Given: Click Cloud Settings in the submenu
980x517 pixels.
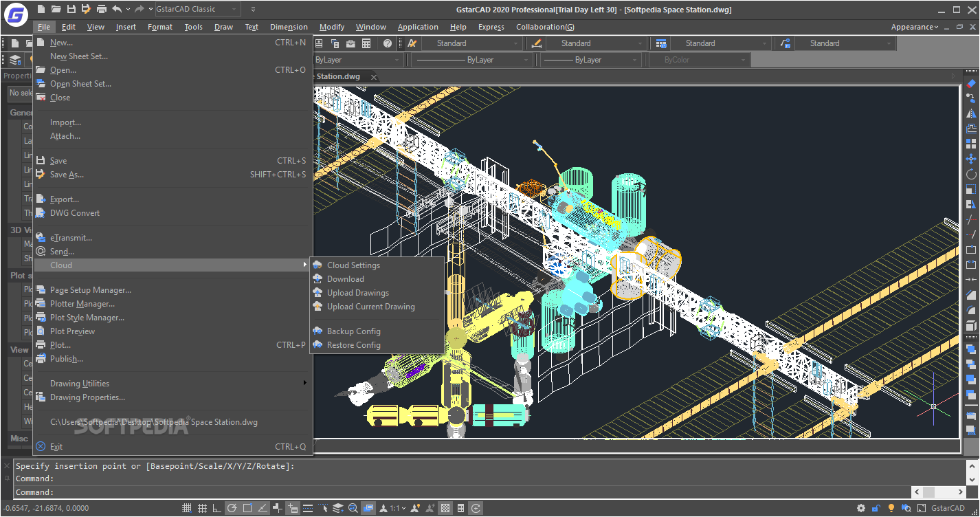Looking at the screenshot, I should click(x=377, y=265).
